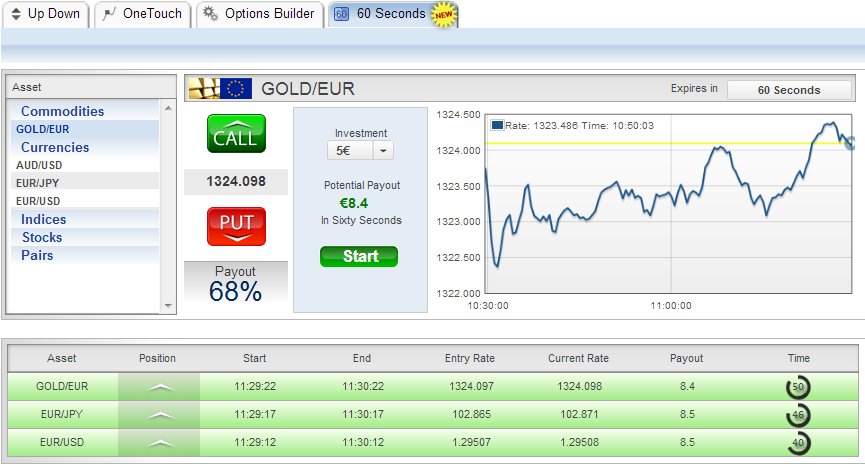The height and width of the screenshot is (464, 865).
Task: Click the EUR/USD current rate 1.29508
Action: pyautogui.click(x=579, y=442)
